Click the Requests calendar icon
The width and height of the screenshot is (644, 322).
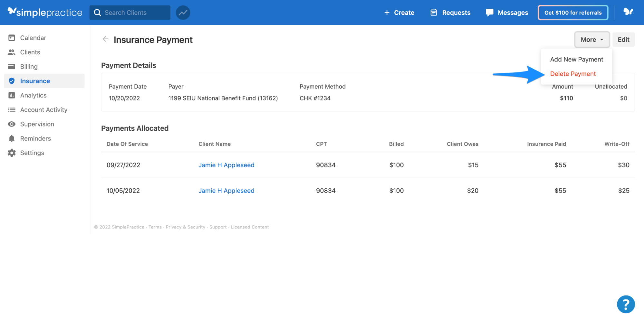pos(434,13)
